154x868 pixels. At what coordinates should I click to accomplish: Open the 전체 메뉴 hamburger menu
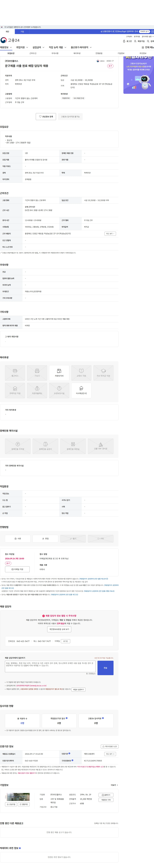[x=148, y=48]
